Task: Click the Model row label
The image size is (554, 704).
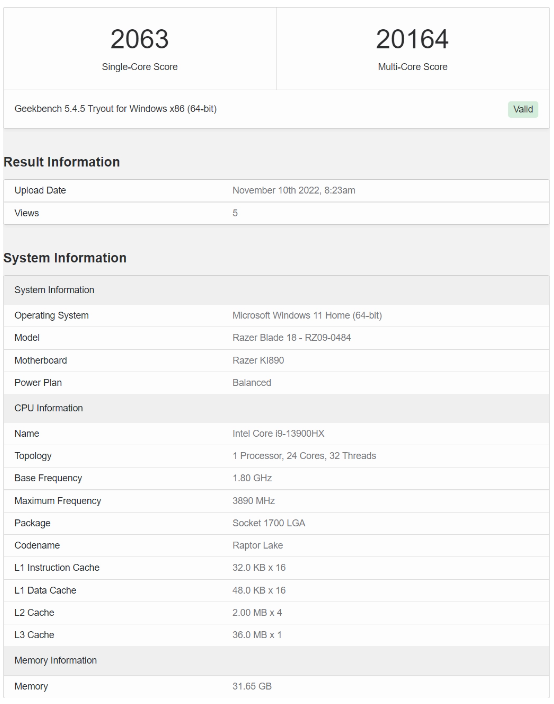Action: pos(27,338)
